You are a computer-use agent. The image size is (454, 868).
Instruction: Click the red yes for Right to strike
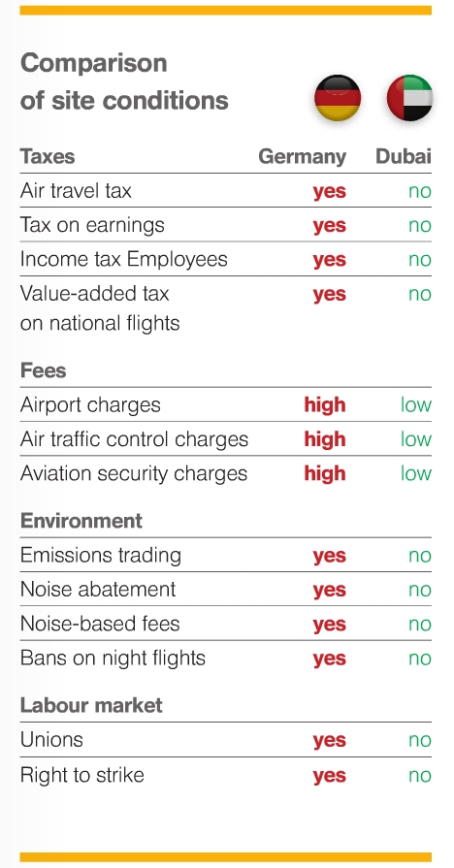pyautogui.click(x=330, y=776)
